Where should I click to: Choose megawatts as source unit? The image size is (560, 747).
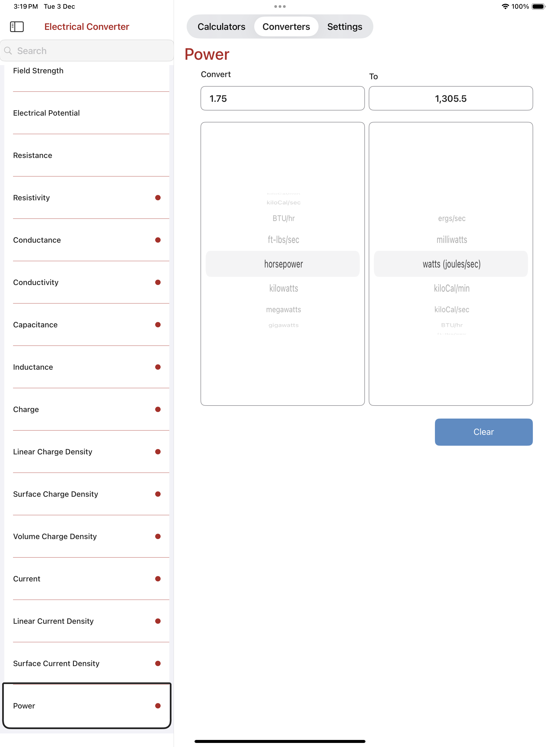[x=284, y=310]
